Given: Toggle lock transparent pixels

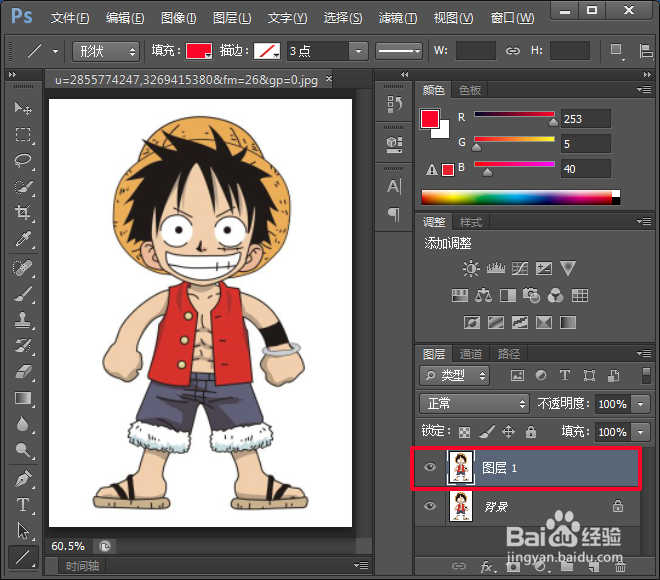Looking at the screenshot, I should tap(464, 432).
